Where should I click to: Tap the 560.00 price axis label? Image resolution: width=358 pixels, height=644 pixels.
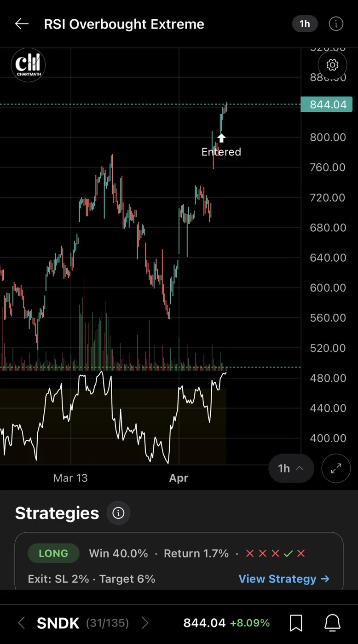[328, 318]
